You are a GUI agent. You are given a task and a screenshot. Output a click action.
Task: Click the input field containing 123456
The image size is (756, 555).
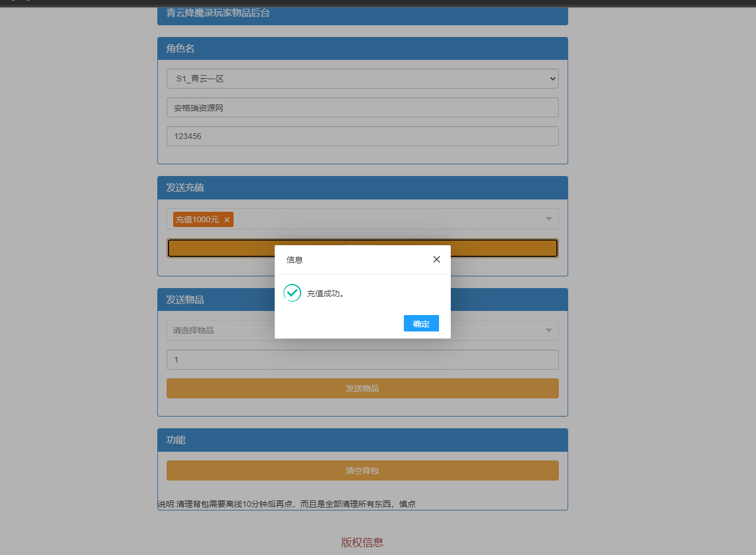(x=362, y=136)
